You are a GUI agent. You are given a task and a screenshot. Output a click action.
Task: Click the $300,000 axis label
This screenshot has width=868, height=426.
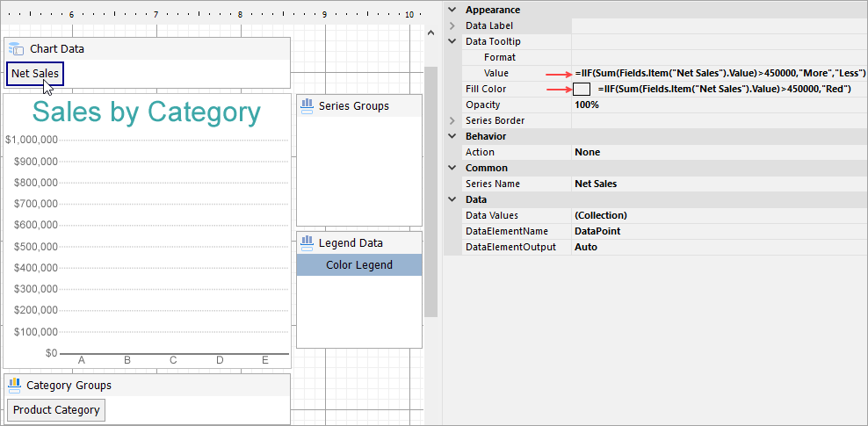35,289
